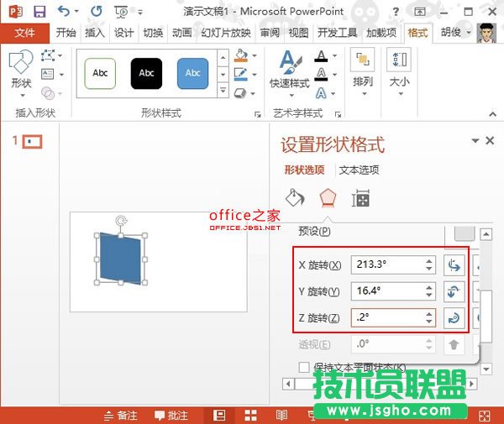The width and height of the screenshot is (504, 424).
Task: Open the Shape Fill dropdown arrow
Action: pos(255,55)
